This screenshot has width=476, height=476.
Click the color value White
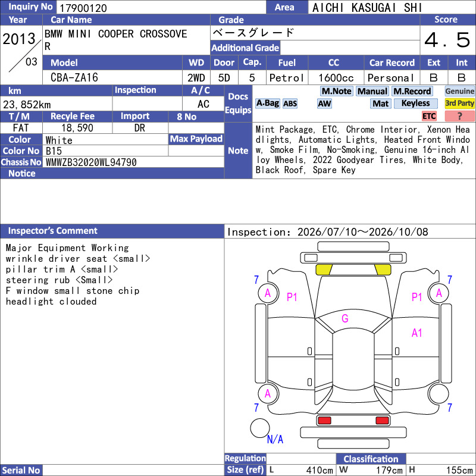(59, 140)
